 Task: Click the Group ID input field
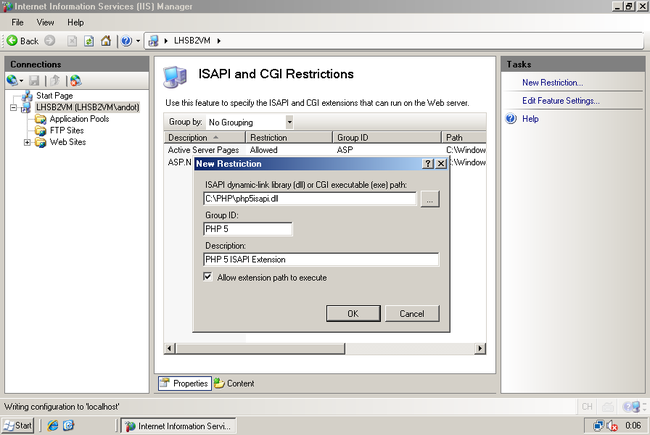[248, 229]
